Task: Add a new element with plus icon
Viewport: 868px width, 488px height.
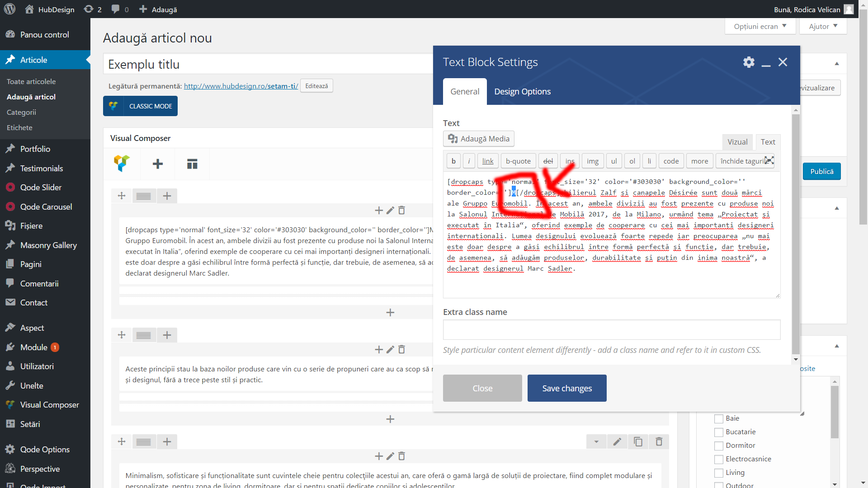Action: pos(157,164)
